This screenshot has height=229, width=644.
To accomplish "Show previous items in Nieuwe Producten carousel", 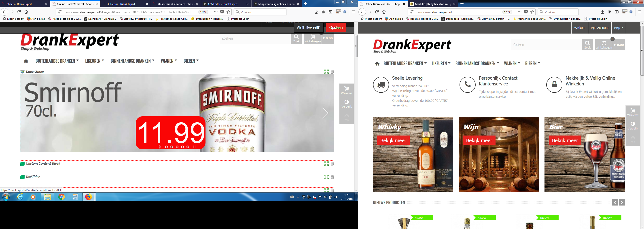I will (615, 202).
